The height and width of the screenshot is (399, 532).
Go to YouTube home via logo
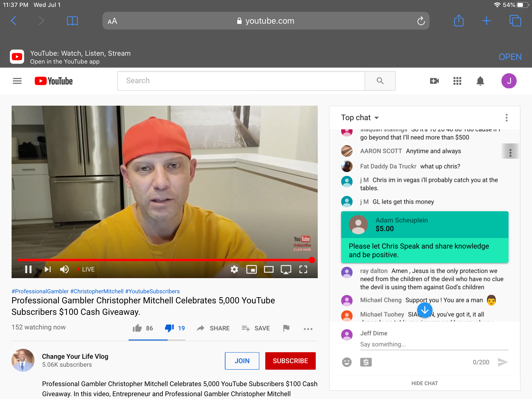click(54, 81)
